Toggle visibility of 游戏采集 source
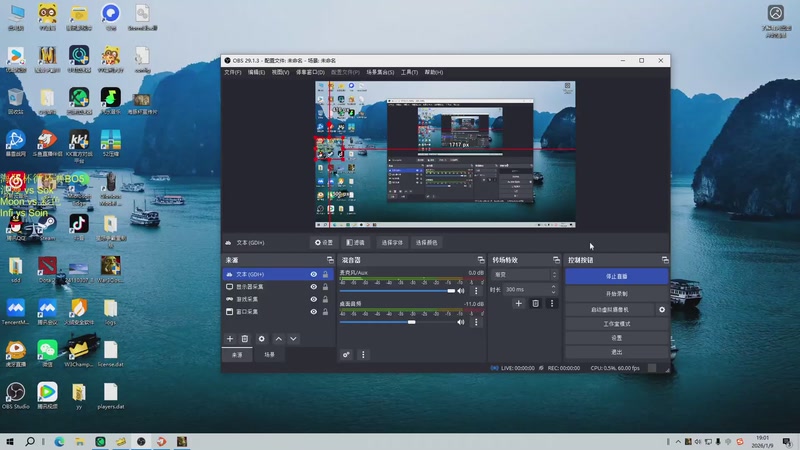The height and width of the screenshot is (450, 800). pos(313,299)
